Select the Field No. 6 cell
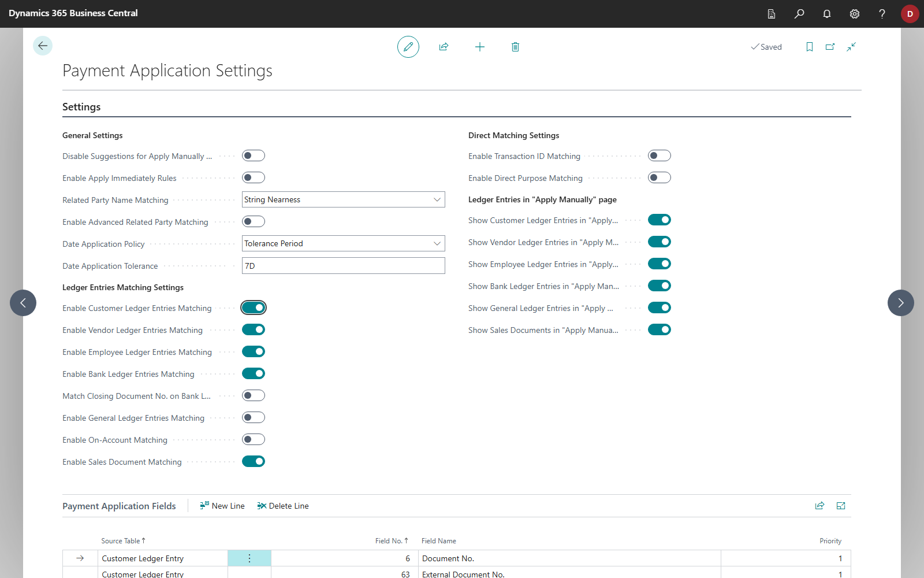 pos(345,558)
